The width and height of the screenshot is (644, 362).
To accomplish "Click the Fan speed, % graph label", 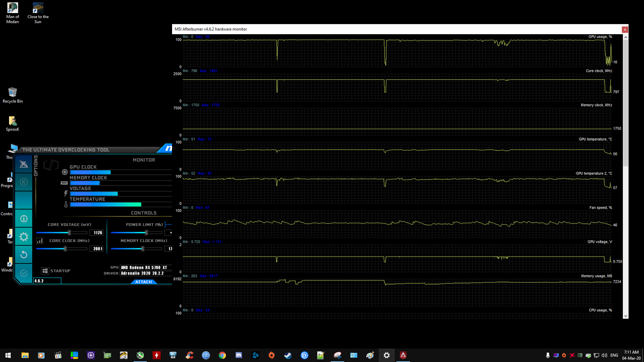I will pyautogui.click(x=601, y=208).
